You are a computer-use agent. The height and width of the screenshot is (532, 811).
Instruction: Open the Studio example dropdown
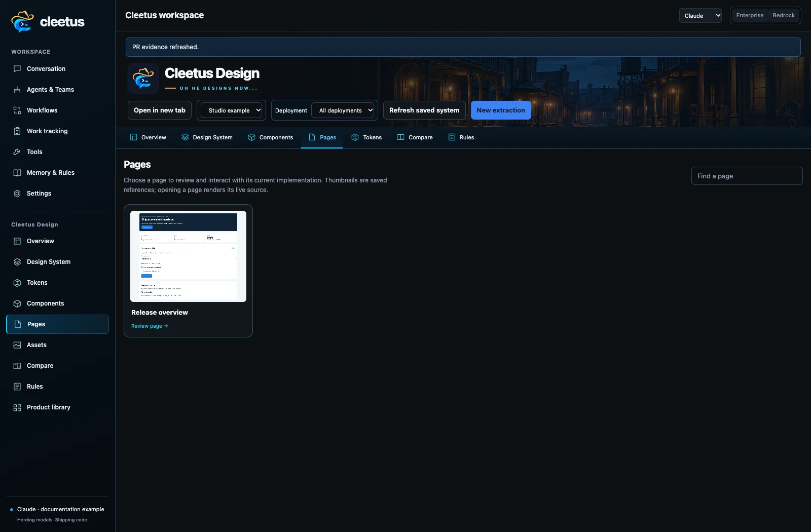point(231,110)
